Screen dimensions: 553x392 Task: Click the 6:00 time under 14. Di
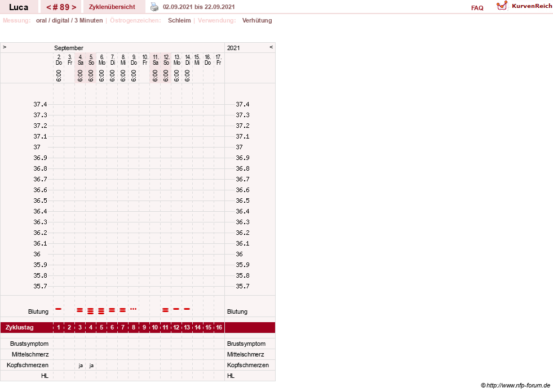point(187,76)
